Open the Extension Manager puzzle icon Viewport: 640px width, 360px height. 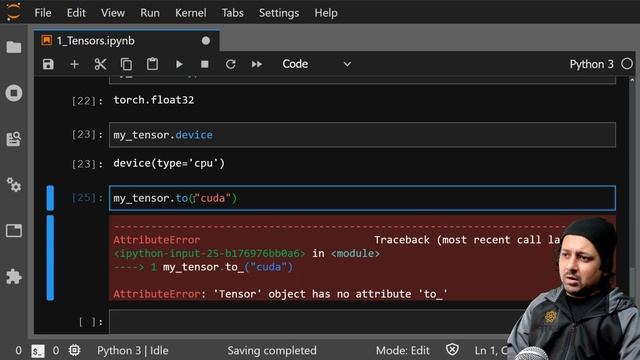14,276
